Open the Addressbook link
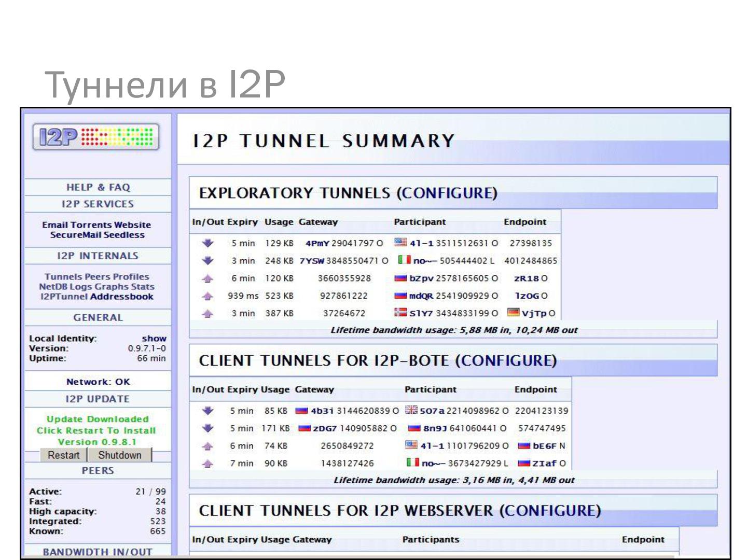The width and height of the screenshot is (747, 560). [x=122, y=296]
